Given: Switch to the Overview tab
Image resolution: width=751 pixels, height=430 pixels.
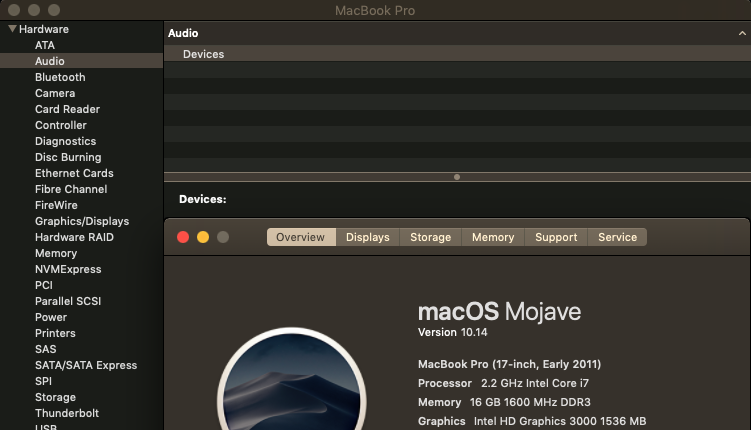Looking at the screenshot, I should [301, 237].
